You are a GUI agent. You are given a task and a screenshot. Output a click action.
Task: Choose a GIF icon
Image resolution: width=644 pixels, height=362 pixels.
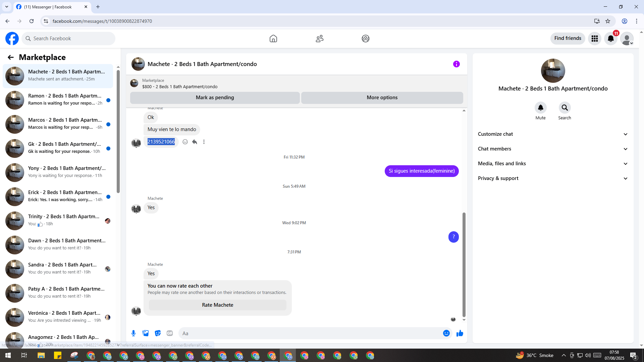170,333
